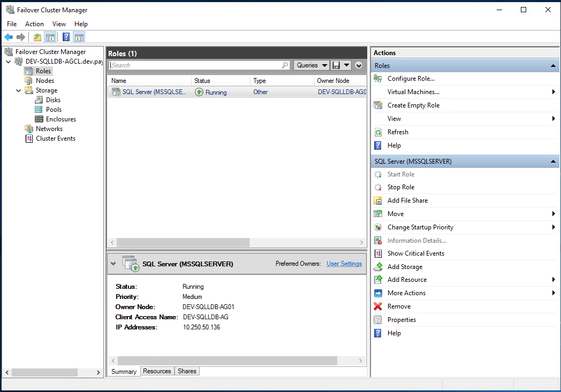Click the Refresh icon in Actions pane
This screenshot has width=561, height=392.
[x=378, y=132]
